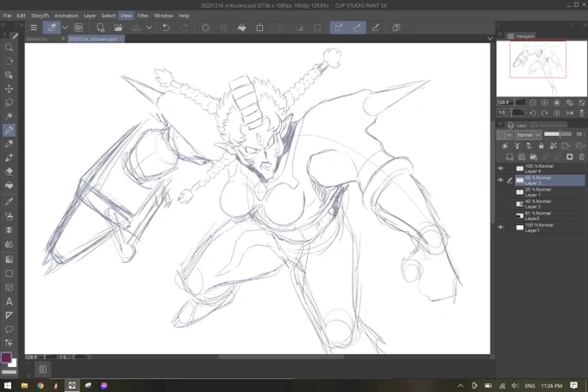Adjust the layer opacity slider
The image size is (588, 392).
click(558, 134)
